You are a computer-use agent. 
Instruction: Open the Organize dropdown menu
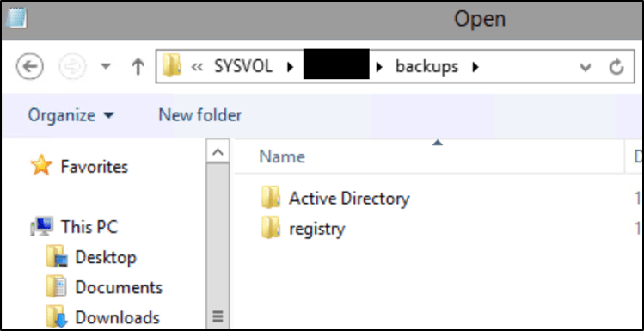click(71, 115)
